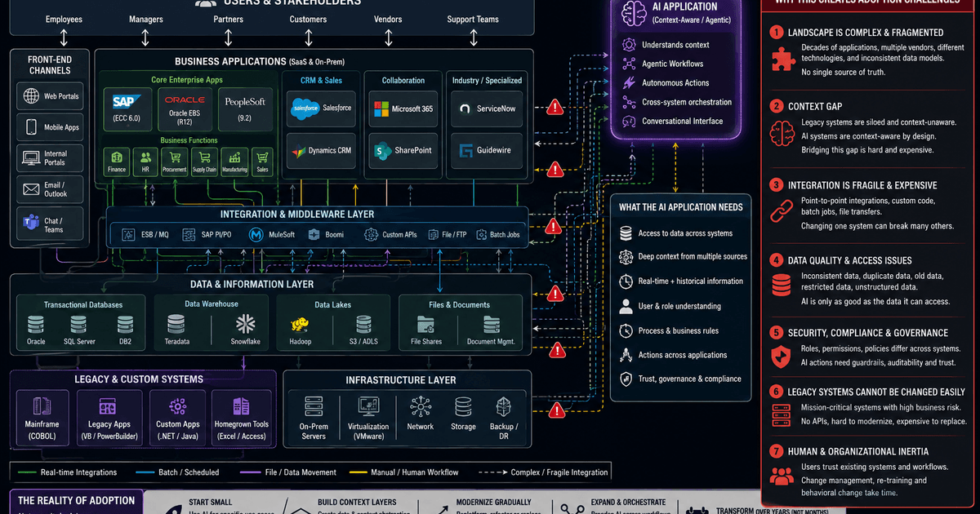Select the Mobile Apps phone icon
980x514 pixels.
(31, 127)
